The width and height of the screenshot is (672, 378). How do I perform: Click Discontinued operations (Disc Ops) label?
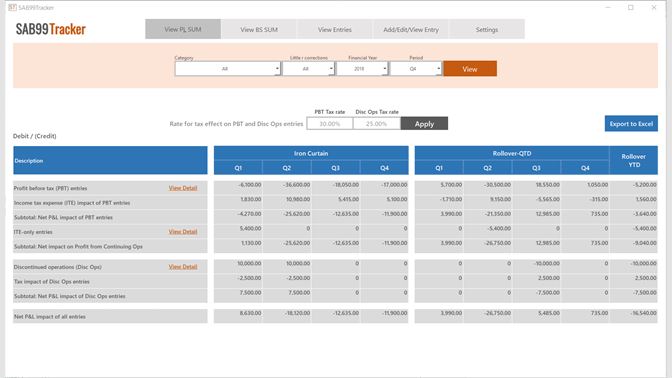[58, 267]
